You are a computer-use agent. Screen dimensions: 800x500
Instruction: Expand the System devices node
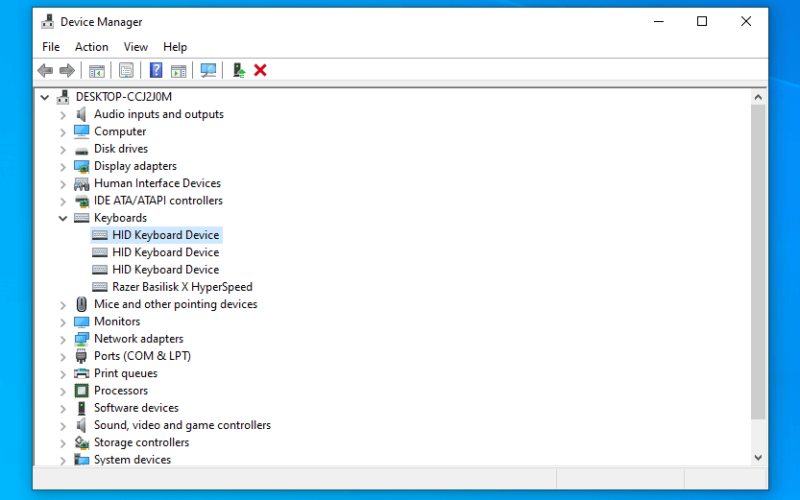tap(63, 461)
